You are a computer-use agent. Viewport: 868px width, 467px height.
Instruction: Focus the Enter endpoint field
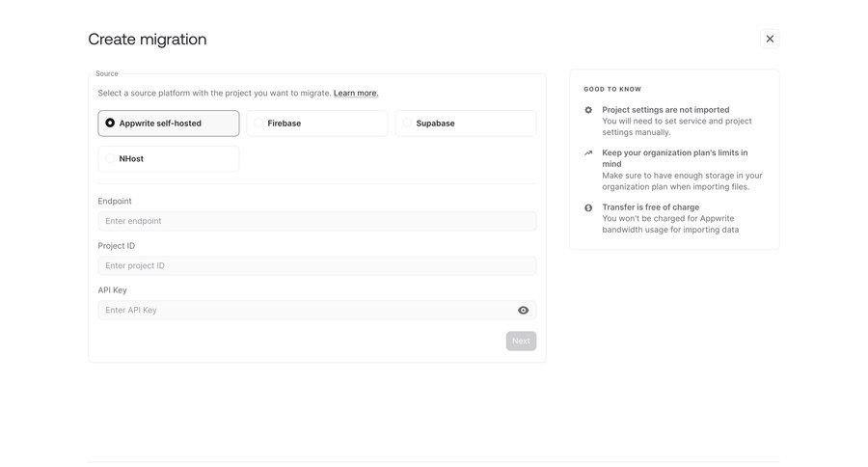point(316,221)
